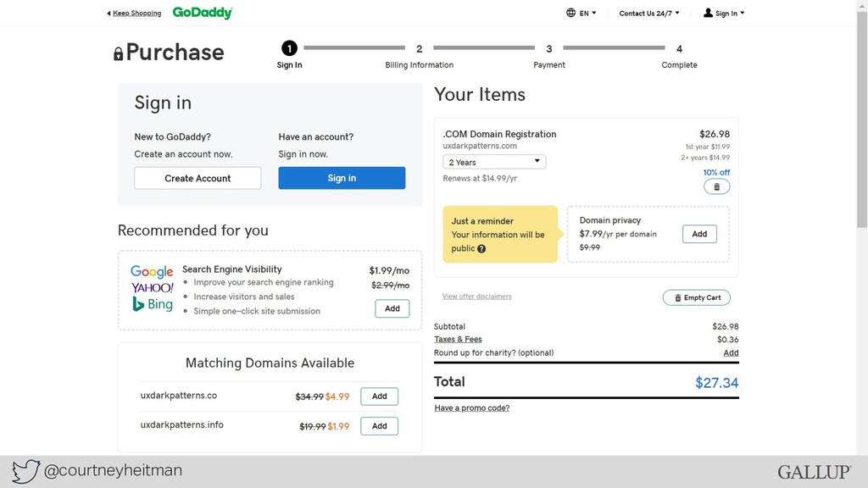This screenshot has width=868, height=488.
Task: Click the 10% off label
Action: [x=716, y=172]
